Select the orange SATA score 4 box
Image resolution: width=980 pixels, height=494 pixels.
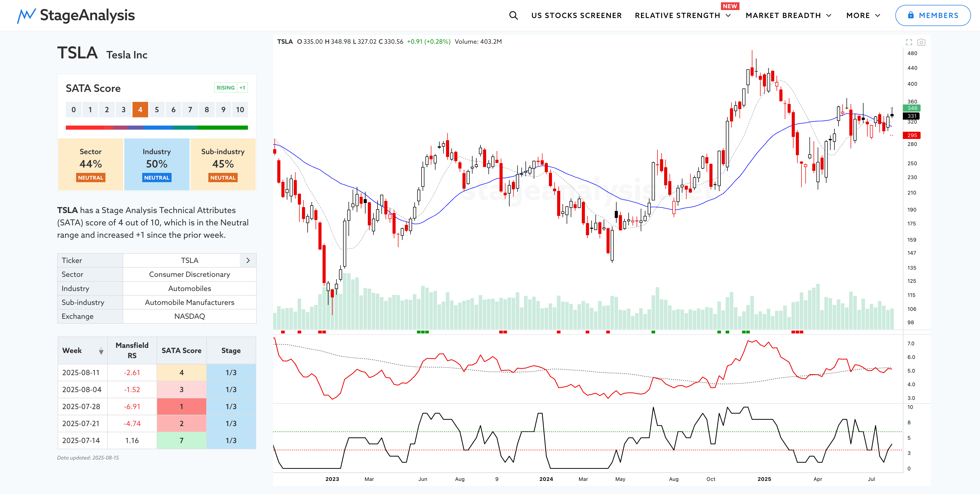140,110
